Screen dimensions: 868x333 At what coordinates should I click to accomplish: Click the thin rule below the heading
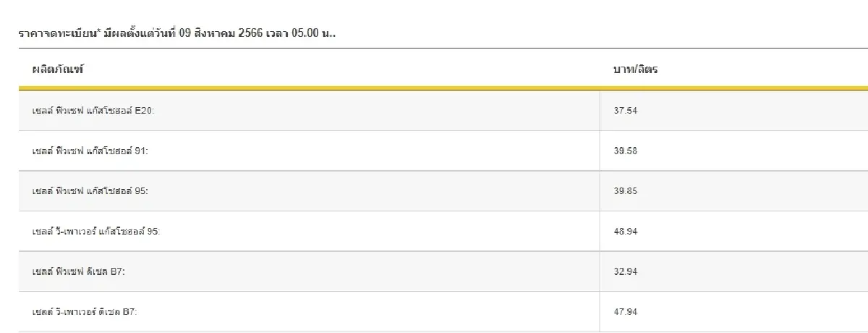point(434,49)
